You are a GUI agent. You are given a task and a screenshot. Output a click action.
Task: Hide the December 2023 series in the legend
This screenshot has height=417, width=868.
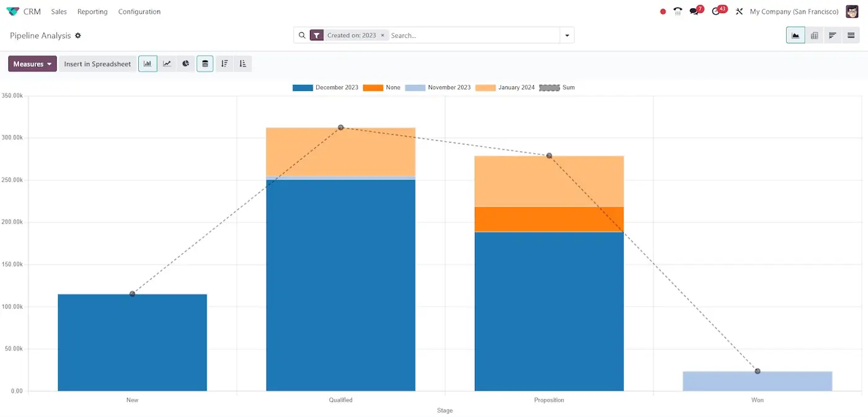click(x=325, y=87)
